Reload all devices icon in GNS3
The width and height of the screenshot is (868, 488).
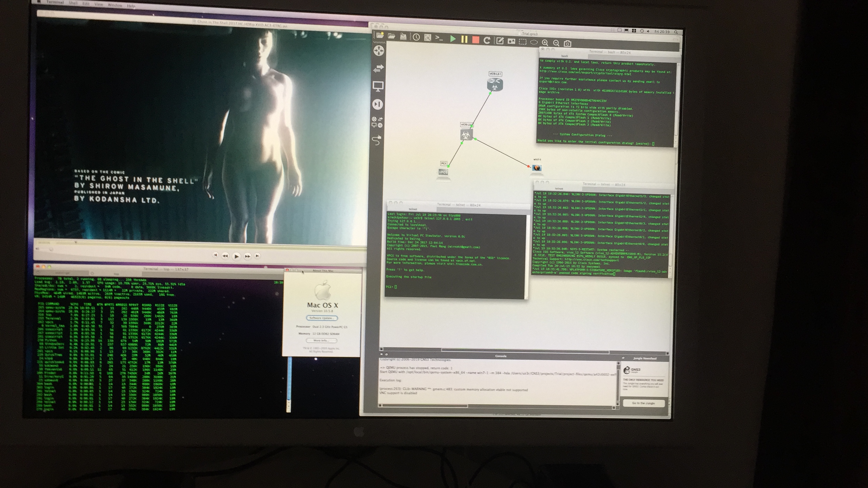(487, 40)
